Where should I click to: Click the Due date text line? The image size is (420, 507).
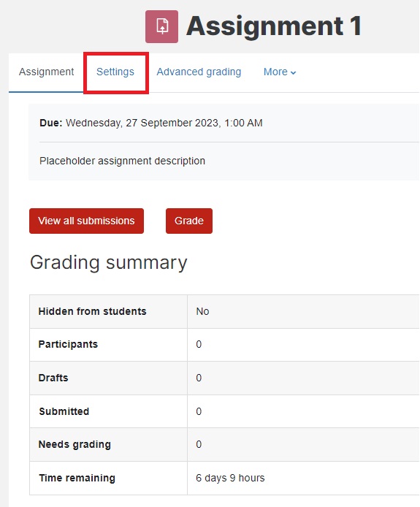click(151, 123)
